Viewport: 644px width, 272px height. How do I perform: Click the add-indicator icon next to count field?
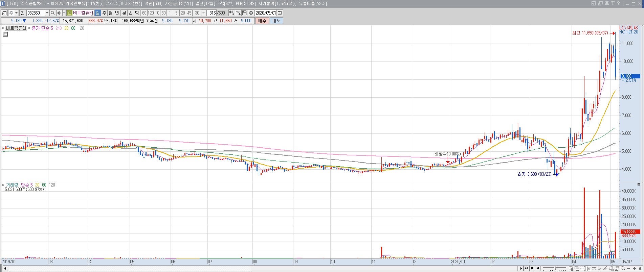click(232, 13)
